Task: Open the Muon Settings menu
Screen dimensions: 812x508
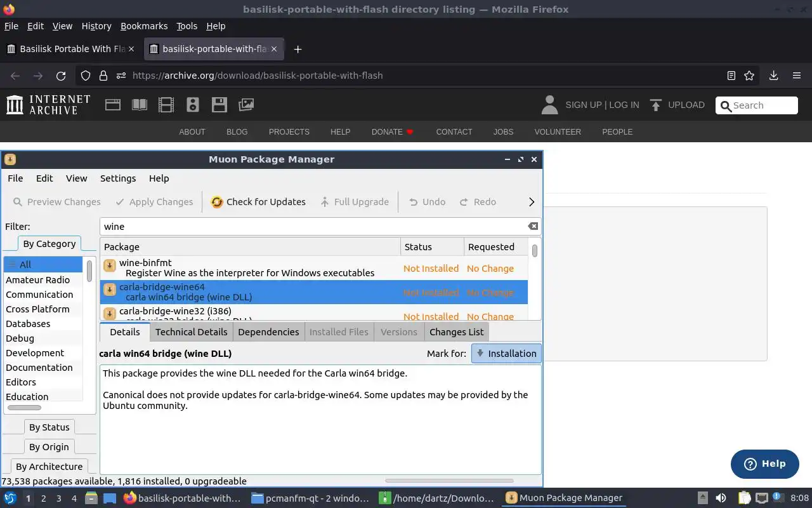Action: tap(118, 178)
